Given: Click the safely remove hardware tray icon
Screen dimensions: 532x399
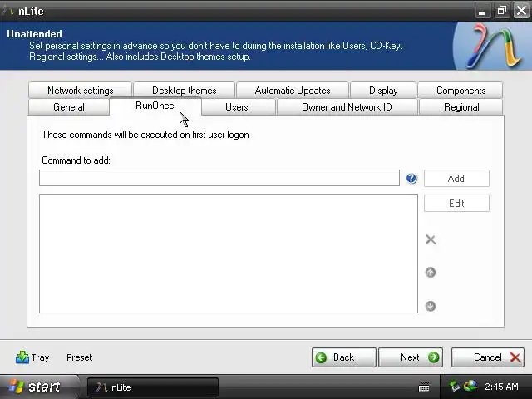Looking at the screenshot, I should [x=454, y=386].
